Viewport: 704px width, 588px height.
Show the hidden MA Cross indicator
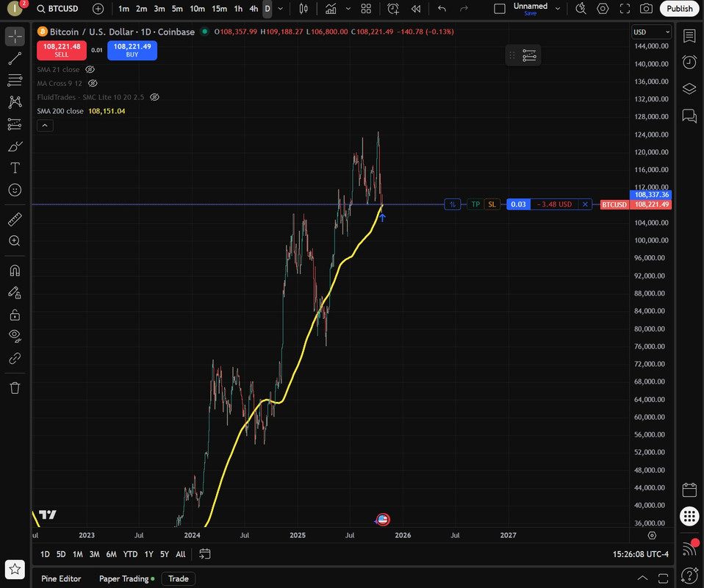click(x=93, y=84)
